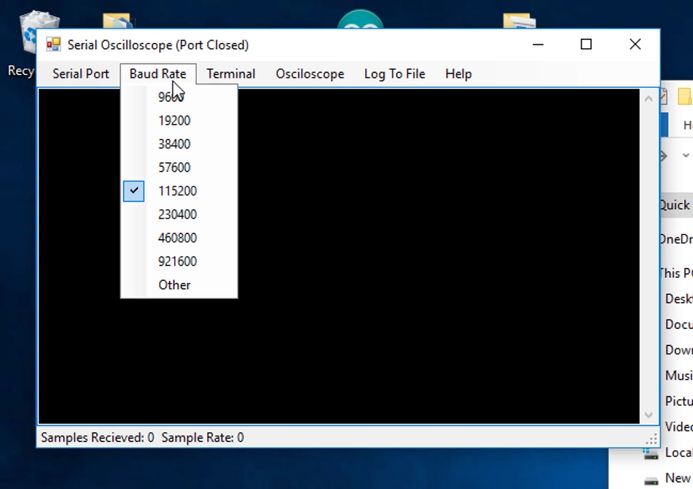Screen dimensions: 693x489
Task: Open Videos folder in File Explorer
Action: (678, 427)
